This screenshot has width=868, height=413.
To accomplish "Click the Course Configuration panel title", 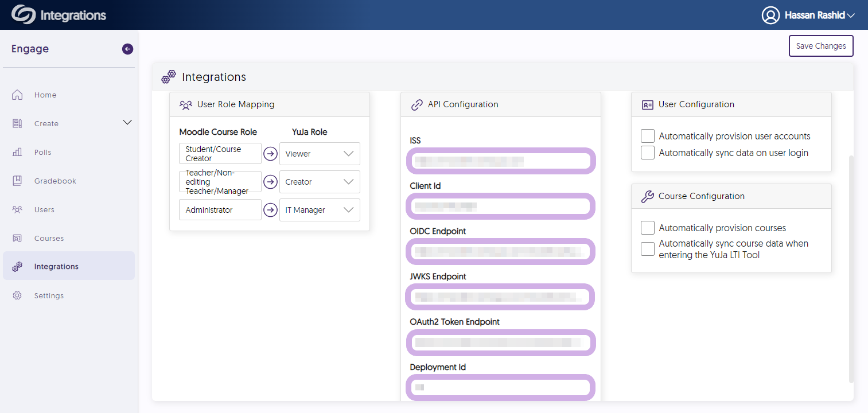I will pos(702,196).
